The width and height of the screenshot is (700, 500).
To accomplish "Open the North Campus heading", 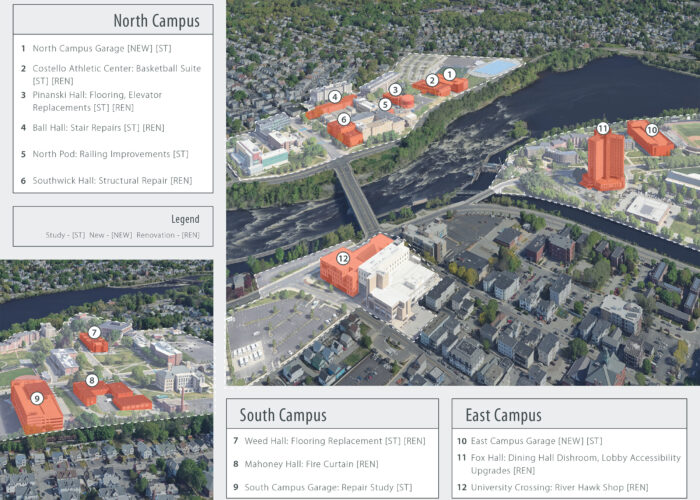I will pos(156,21).
